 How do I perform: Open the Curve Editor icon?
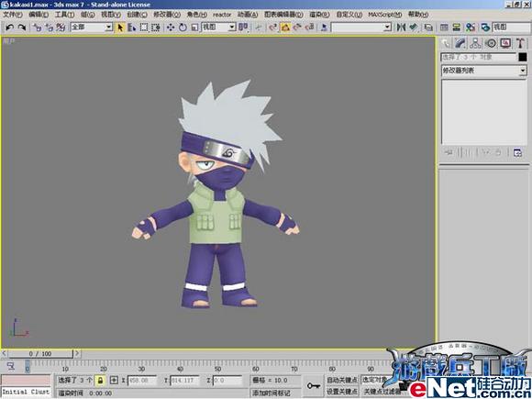coord(444,28)
